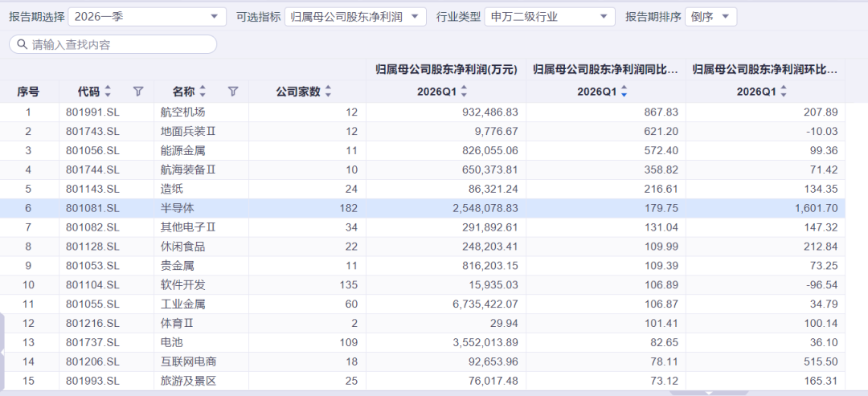Click net profit value 3,552,013.89
This screenshot has width=868, height=396.
(485, 342)
